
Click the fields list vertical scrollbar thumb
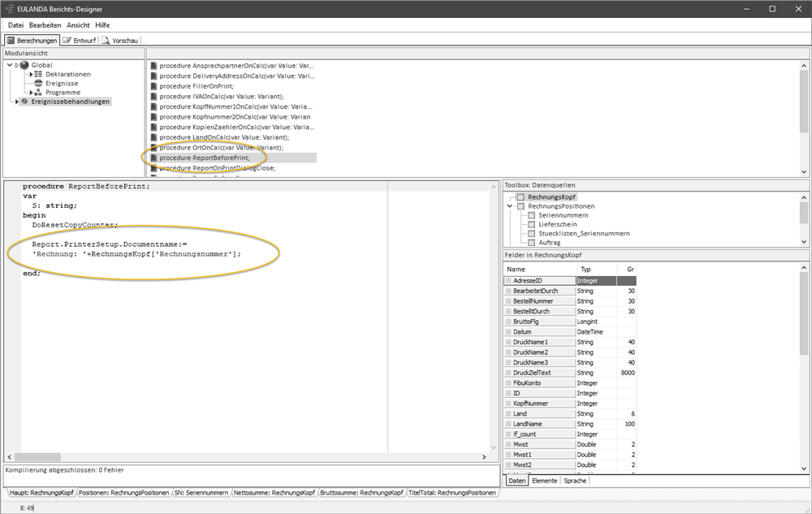(x=804, y=312)
